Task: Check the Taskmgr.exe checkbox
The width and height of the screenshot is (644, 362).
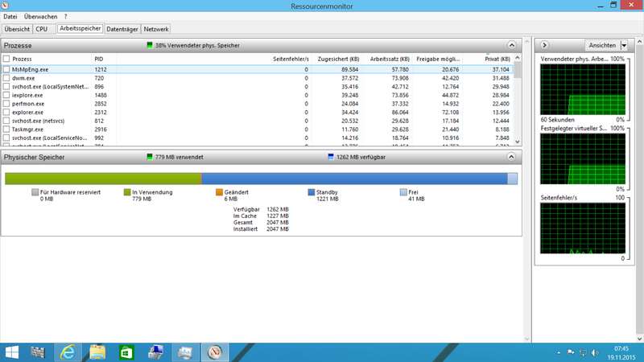Action: pyautogui.click(x=6, y=130)
